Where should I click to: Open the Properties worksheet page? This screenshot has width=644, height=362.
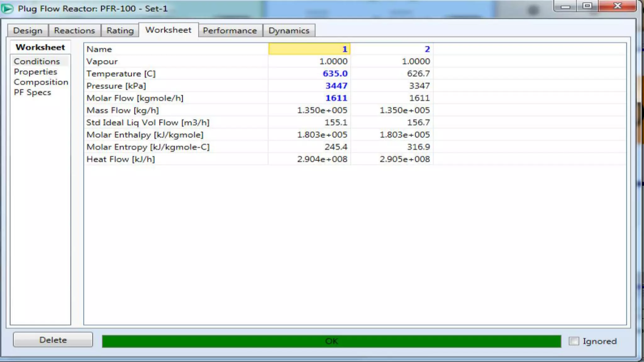click(x=36, y=72)
